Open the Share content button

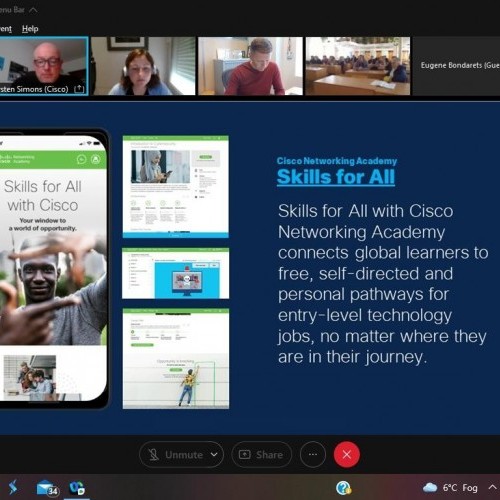coord(262,455)
